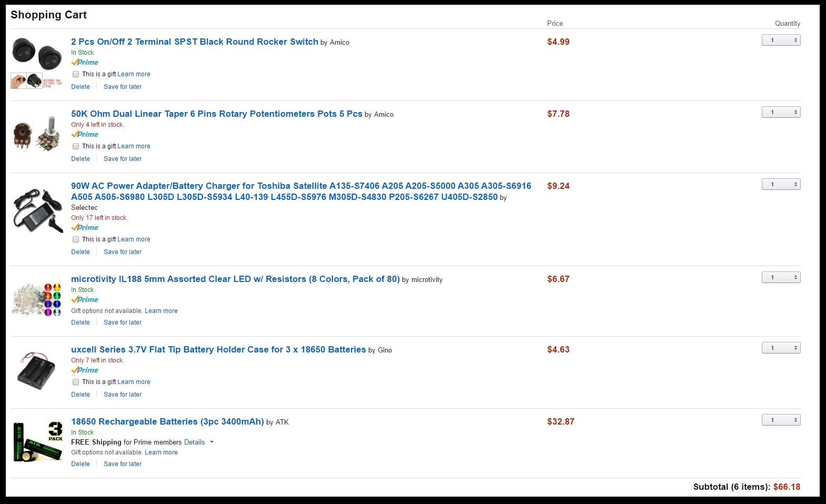Mark the Potentiometers as a gift
The image size is (826, 504).
[76, 146]
